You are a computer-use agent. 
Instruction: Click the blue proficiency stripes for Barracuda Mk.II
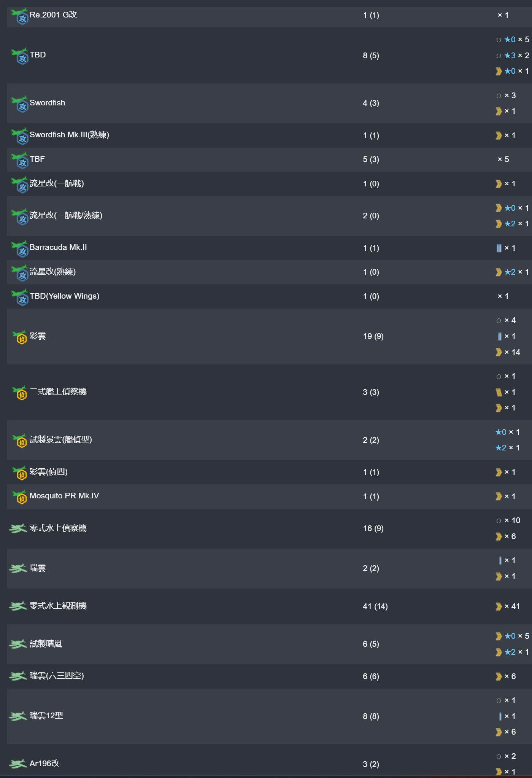pos(499,248)
